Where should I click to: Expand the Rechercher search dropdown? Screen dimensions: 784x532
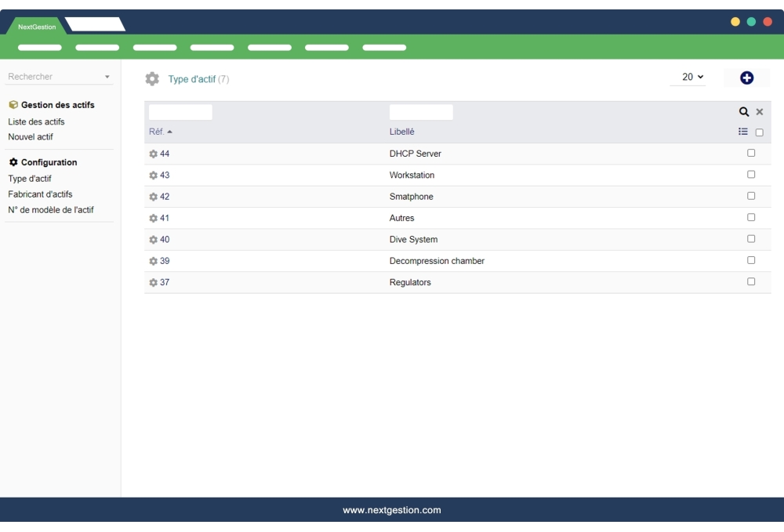[x=106, y=76]
